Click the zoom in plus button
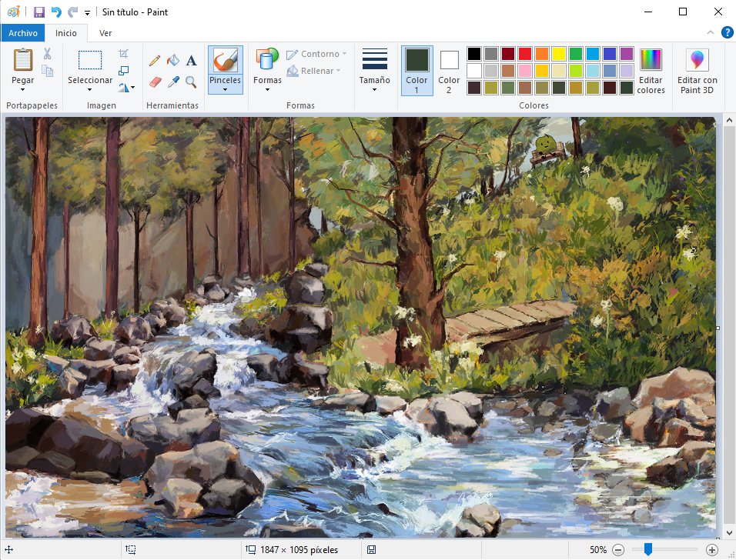This screenshot has height=560, width=736. 711,550
